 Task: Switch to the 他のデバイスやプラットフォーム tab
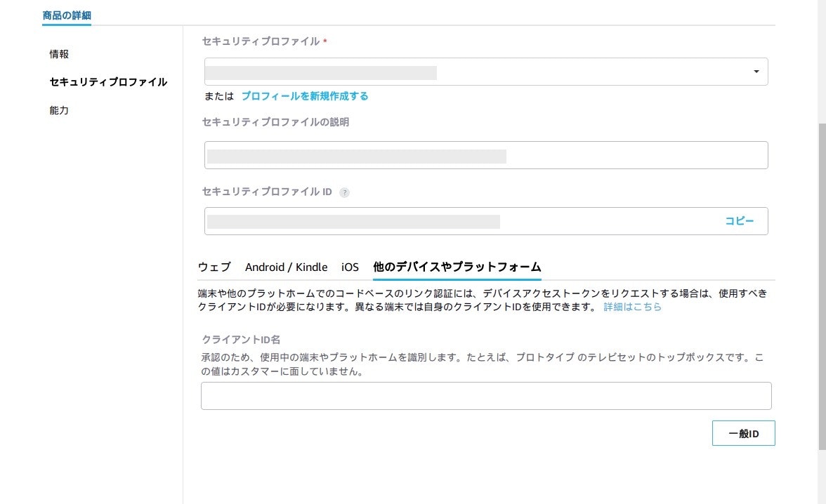[x=457, y=267]
